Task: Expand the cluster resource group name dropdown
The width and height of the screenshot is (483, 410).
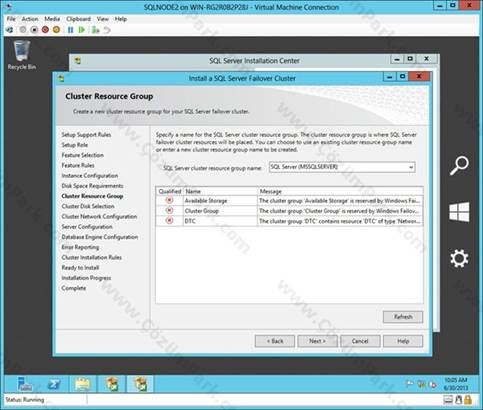Action: click(411, 167)
